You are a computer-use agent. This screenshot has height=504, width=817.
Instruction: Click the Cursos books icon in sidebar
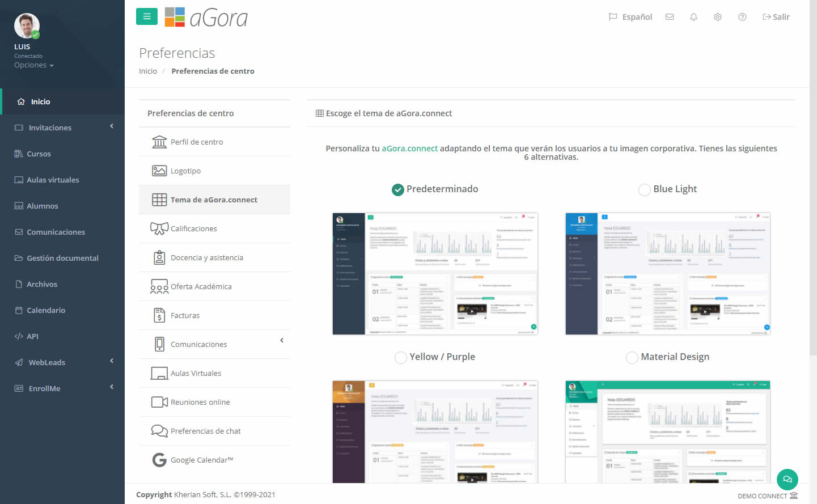[x=19, y=154]
